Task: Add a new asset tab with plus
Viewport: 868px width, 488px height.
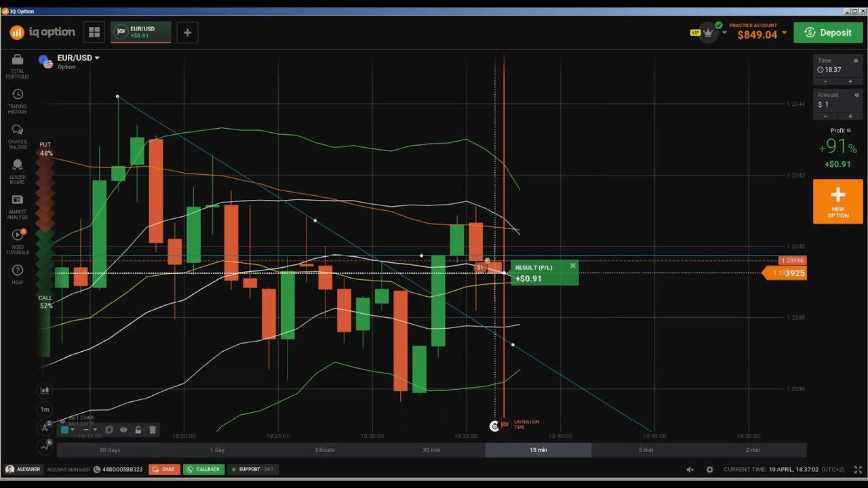Action: (x=188, y=32)
